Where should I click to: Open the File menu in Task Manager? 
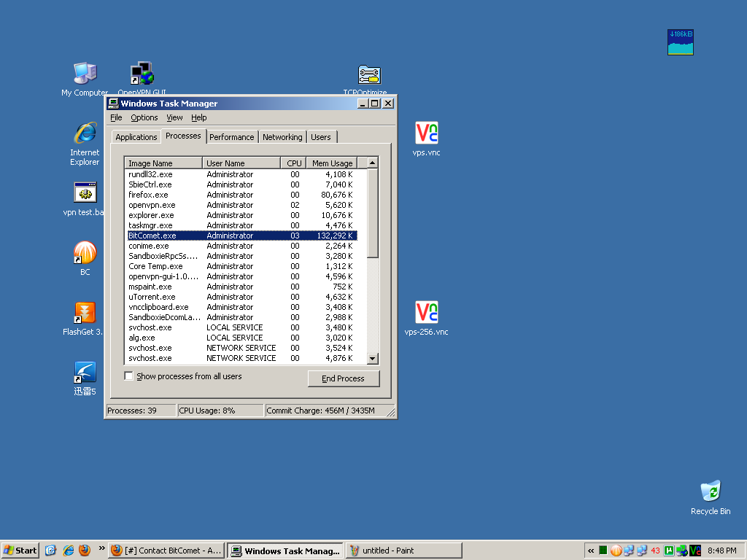(116, 117)
